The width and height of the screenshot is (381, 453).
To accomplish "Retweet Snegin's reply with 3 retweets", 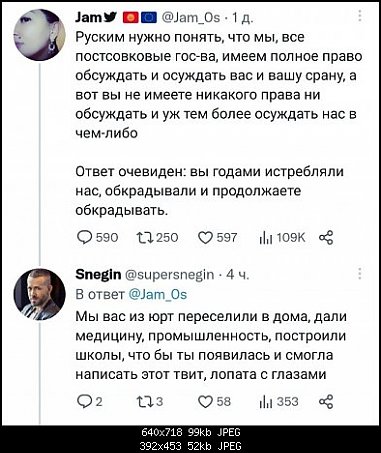I will [144, 402].
